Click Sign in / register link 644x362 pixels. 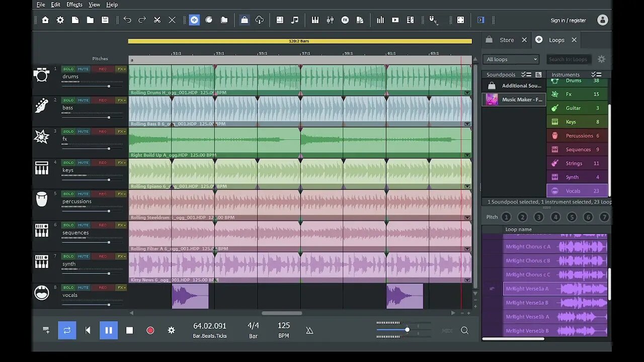tap(568, 21)
